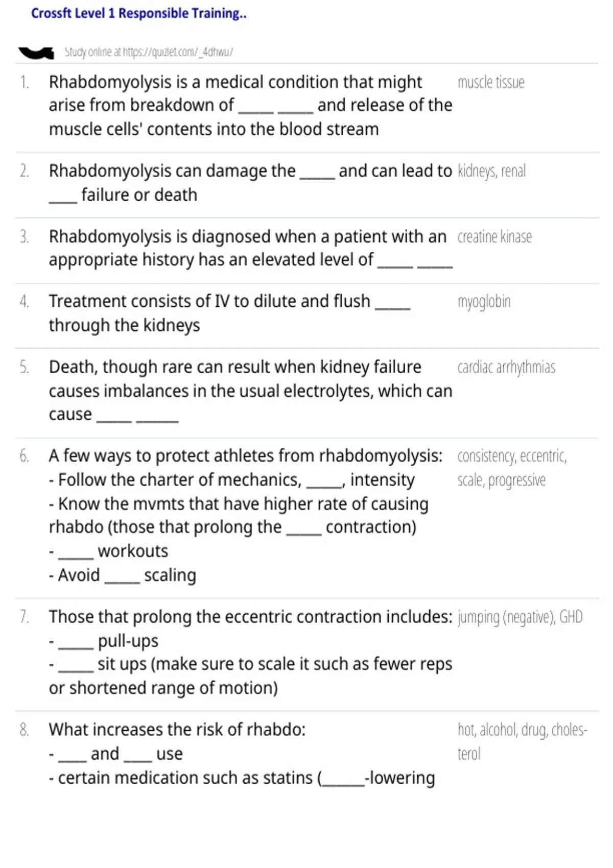
Task: Select the answer 'muscle tissue'
Action: pos(491,82)
